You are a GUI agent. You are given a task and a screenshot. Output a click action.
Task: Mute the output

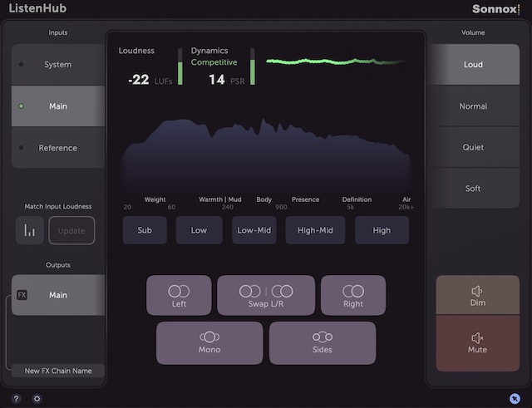pyautogui.click(x=477, y=342)
